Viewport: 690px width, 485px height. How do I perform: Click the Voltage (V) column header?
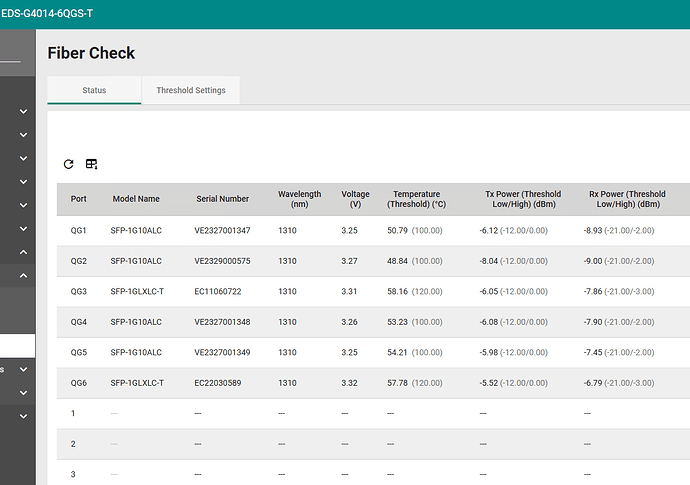tap(355, 199)
